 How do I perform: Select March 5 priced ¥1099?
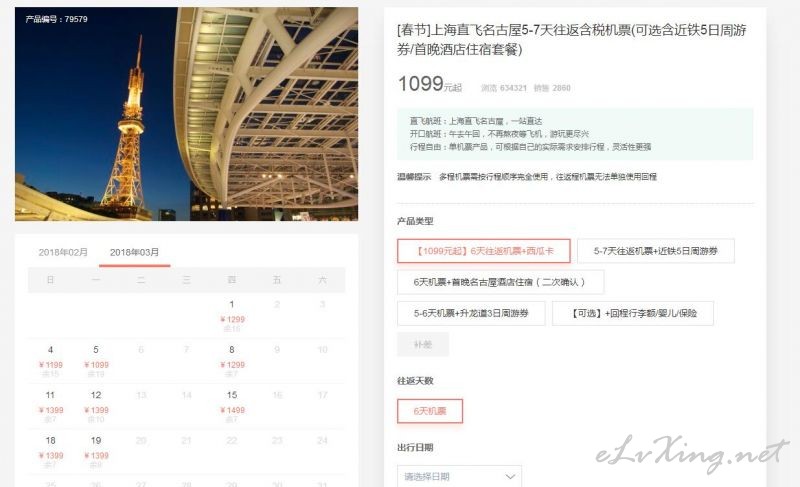click(96, 362)
